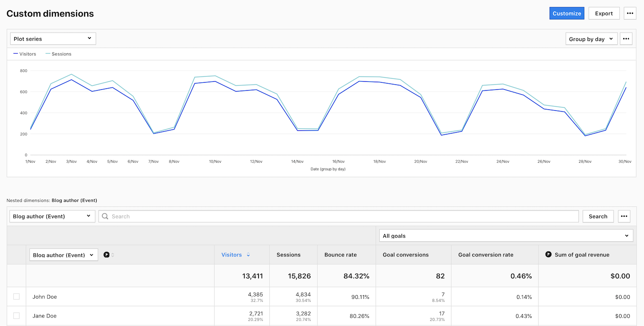The image size is (644, 326).
Task: Sort by the Sessions column
Action: (288, 255)
